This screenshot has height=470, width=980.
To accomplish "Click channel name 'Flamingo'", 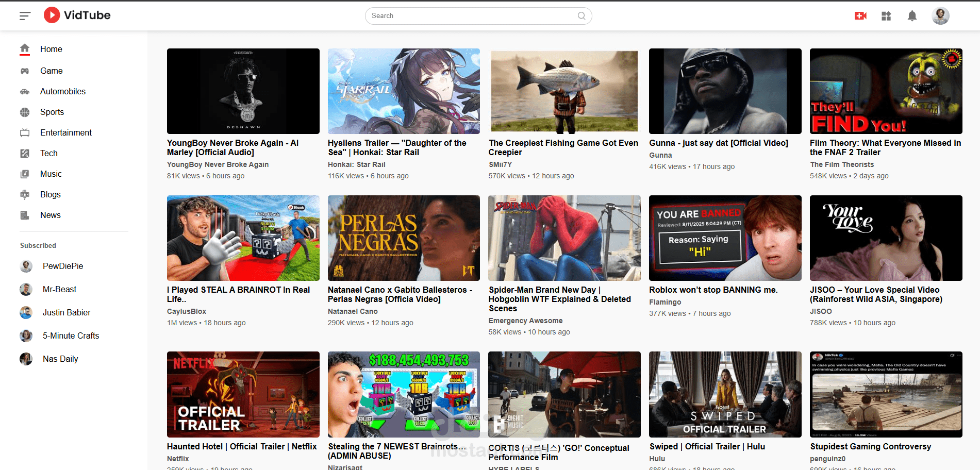I will pos(665,302).
